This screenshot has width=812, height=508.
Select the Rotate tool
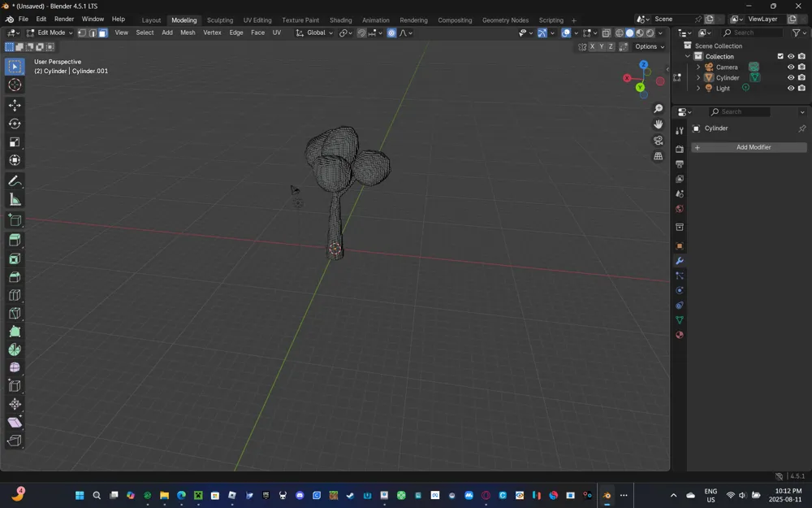click(15, 124)
